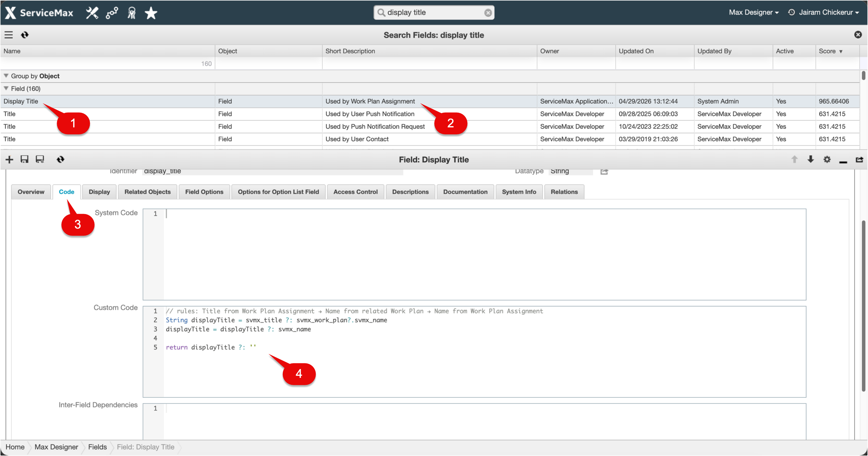Sort by the Active column header
Screen dimensions: 868x456
point(794,51)
